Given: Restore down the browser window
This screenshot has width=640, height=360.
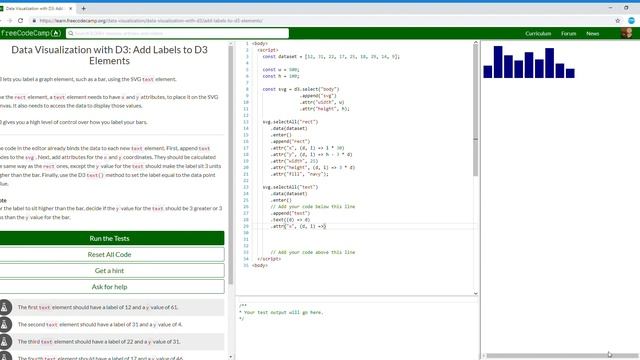Looking at the screenshot, I should (x=626, y=8).
